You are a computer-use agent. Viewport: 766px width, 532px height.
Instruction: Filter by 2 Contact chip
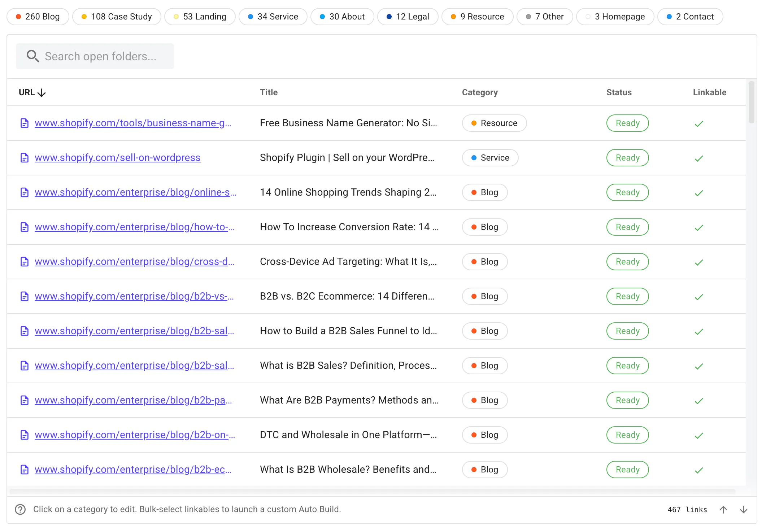690,17
